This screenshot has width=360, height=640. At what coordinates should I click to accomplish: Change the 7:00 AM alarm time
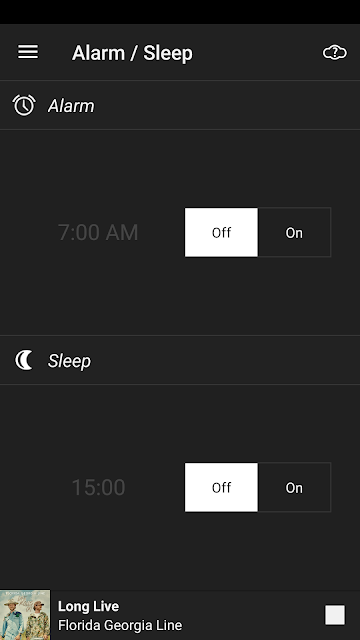(x=98, y=232)
